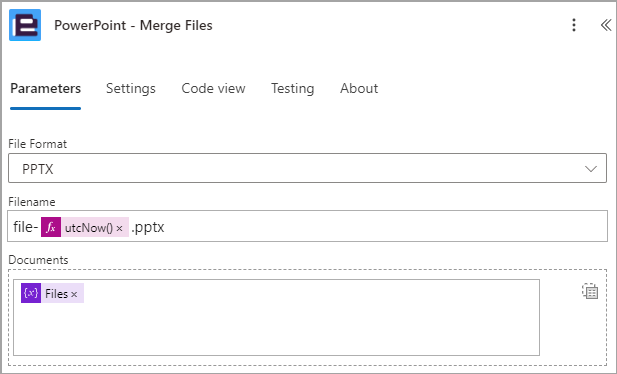Open the three-dot more options menu

(574, 25)
